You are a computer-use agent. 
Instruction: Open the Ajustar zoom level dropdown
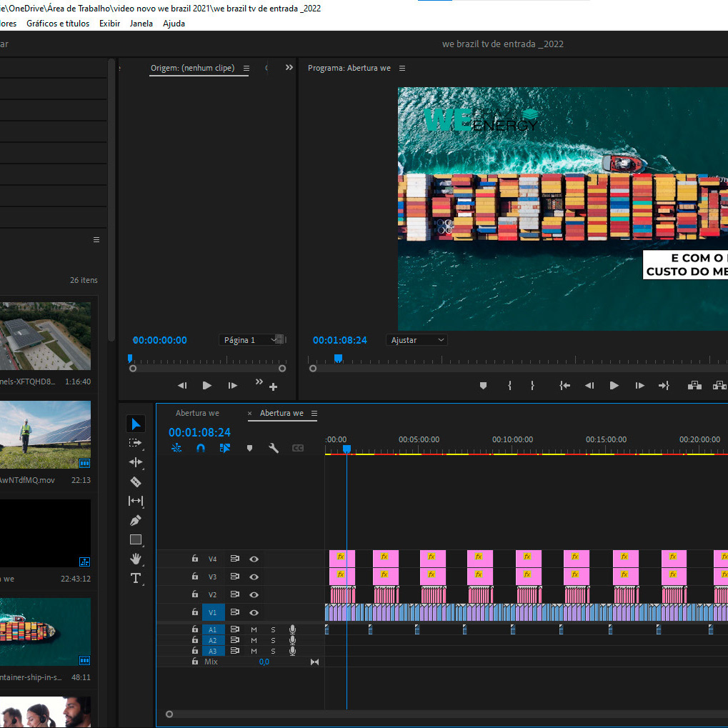coord(417,340)
